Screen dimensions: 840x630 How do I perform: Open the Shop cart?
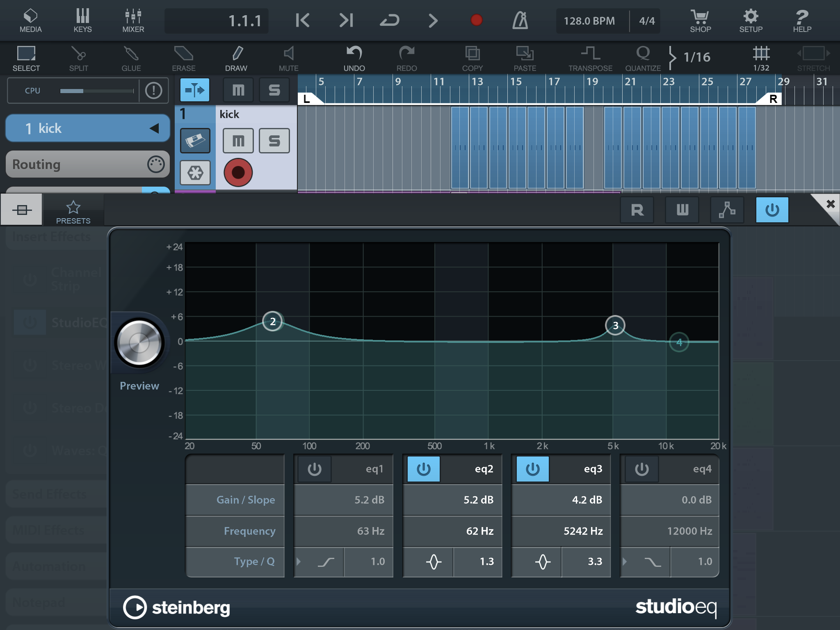coord(701,21)
